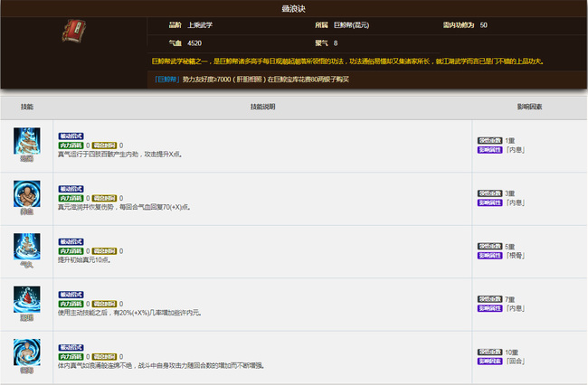This screenshot has height=385, width=588.
Task: Open the blue [巨鲸帮] link
Action: [x=166, y=80]
